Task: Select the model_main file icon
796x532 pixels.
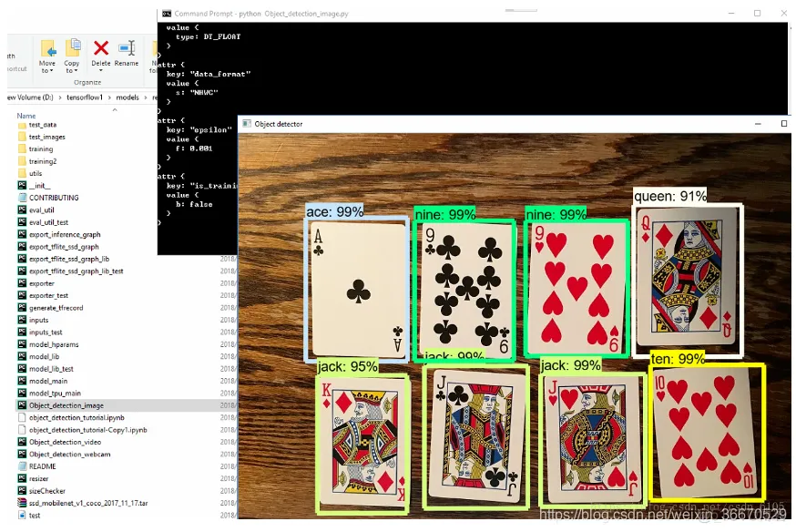Action: point(22,381)
